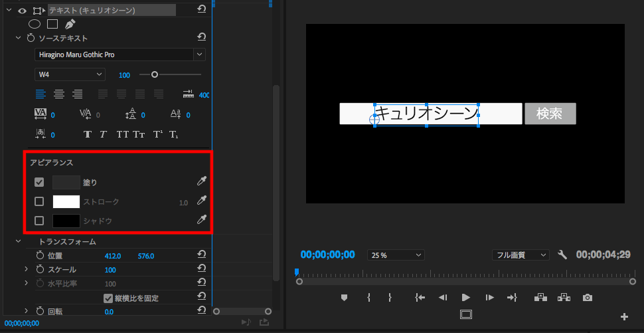This screenshot has width=644, height=333.
Task: Click the blue current timecode display
Action: pos(327,255)
